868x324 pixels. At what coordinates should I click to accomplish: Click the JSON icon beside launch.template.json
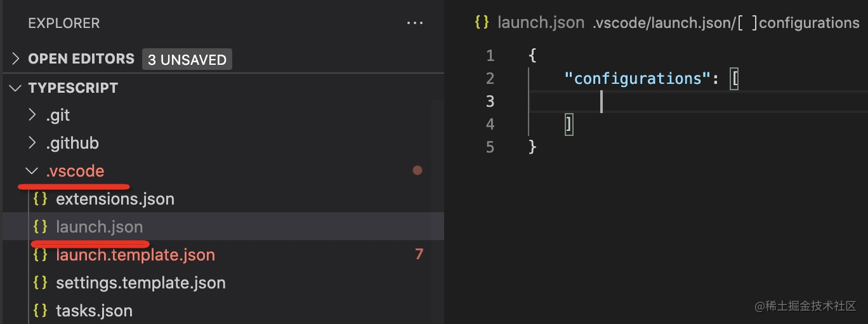point(40,255)
